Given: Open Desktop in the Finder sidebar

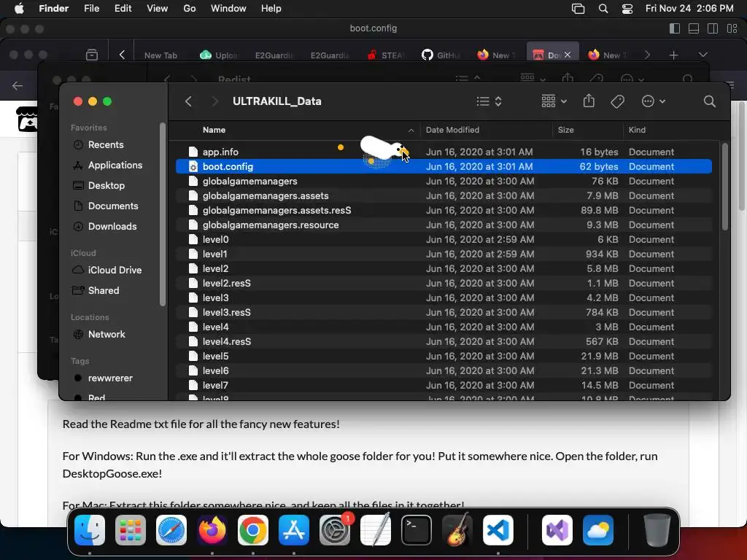Looking at the screenshot, I should pos(107,186).
